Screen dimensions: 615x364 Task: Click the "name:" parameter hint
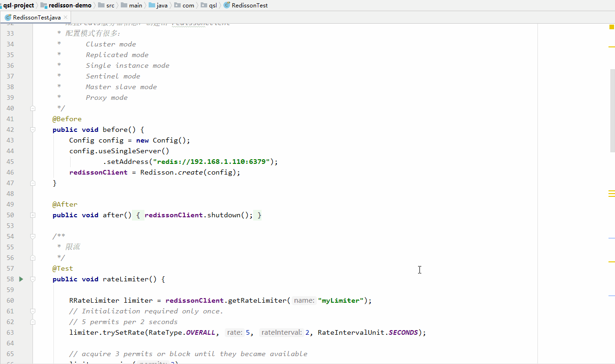coord(304,300)
